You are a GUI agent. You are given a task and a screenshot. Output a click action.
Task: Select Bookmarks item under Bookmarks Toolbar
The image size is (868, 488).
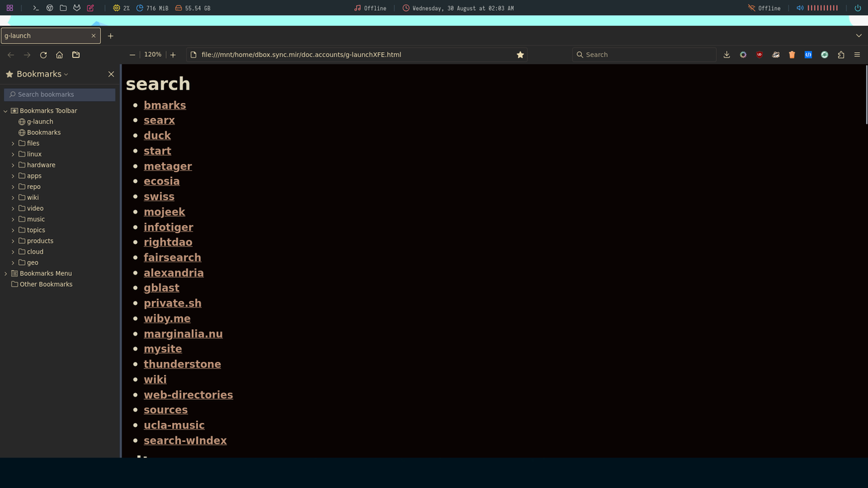43,132
